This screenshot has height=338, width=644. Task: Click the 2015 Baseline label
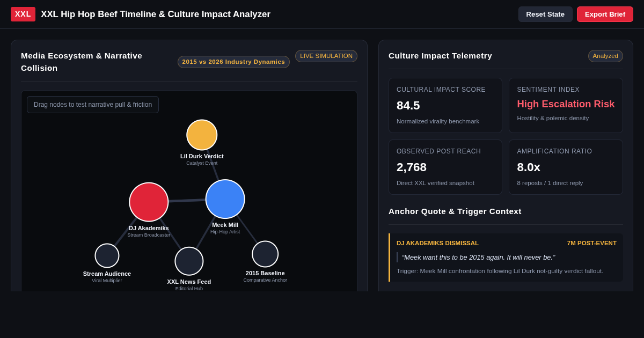(x=265, y=273)
